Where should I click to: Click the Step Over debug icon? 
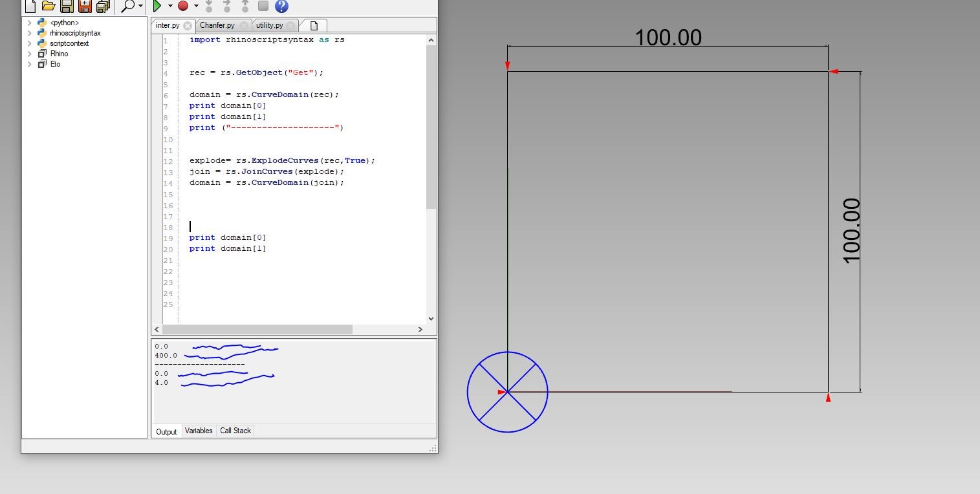pyautogui.click(x=227, y=6)
